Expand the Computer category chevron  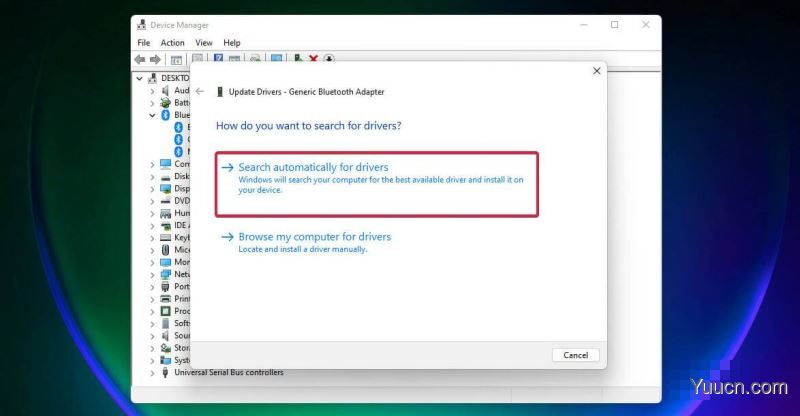152,164
